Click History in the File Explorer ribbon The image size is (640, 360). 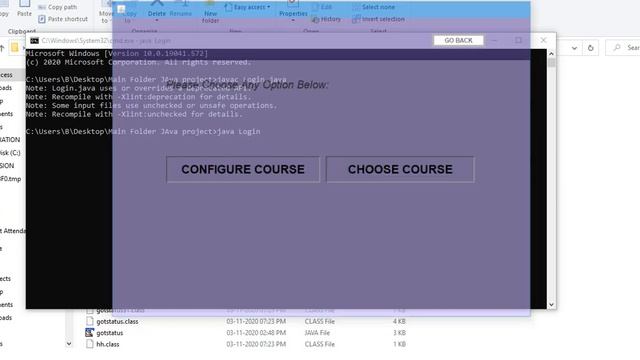pos(326,19)
